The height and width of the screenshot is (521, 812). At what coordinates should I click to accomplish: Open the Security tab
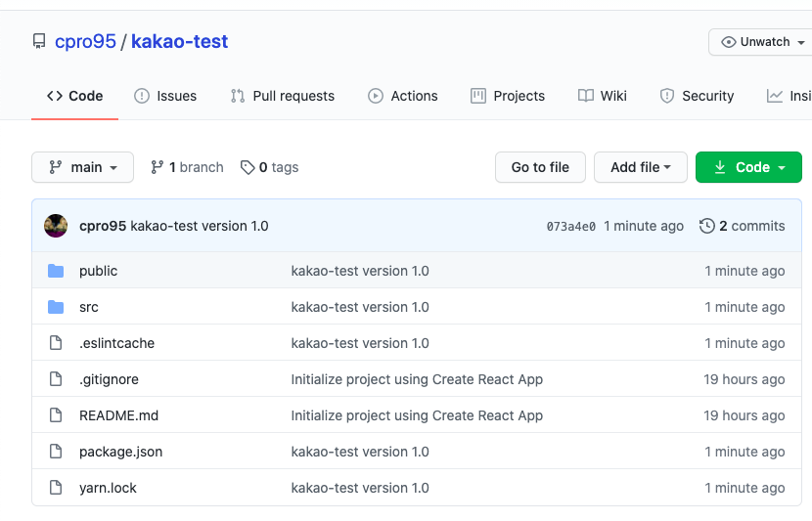click(x=697, y=96)
